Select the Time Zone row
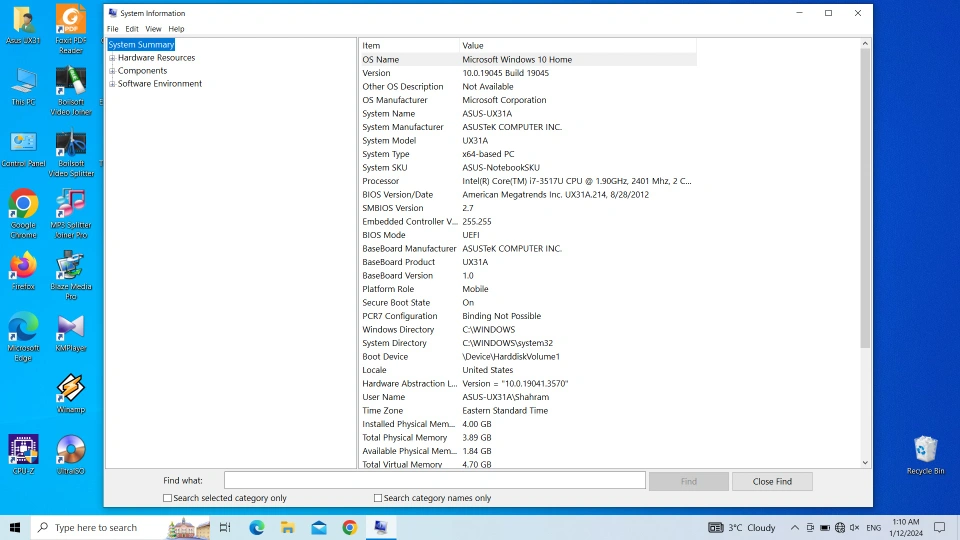960x540 pixels. tap(528, 411)
